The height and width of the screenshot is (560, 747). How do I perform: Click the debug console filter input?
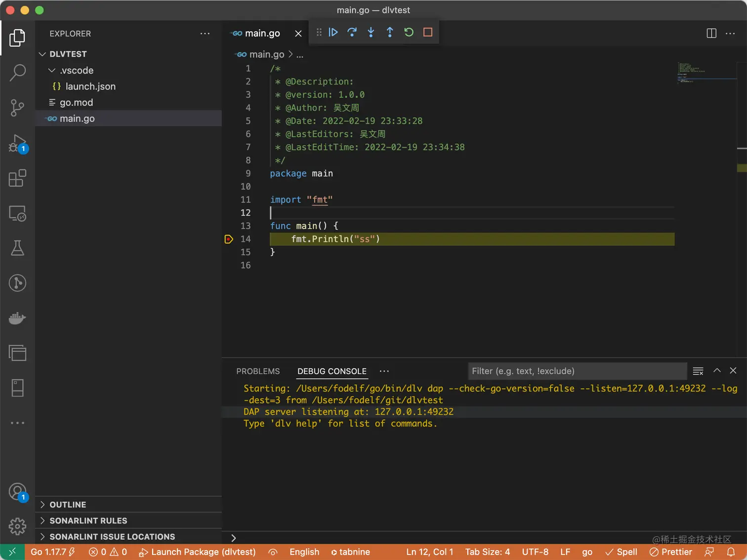577,371
